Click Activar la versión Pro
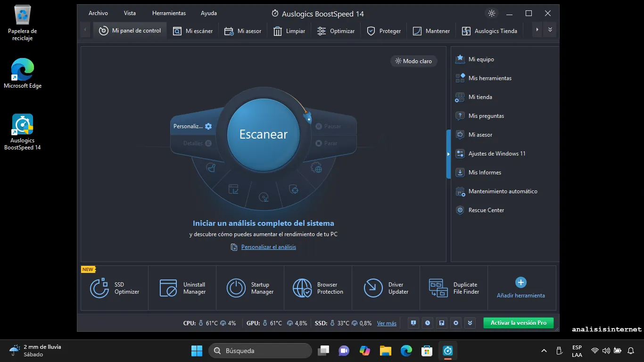 coord(519,323)
